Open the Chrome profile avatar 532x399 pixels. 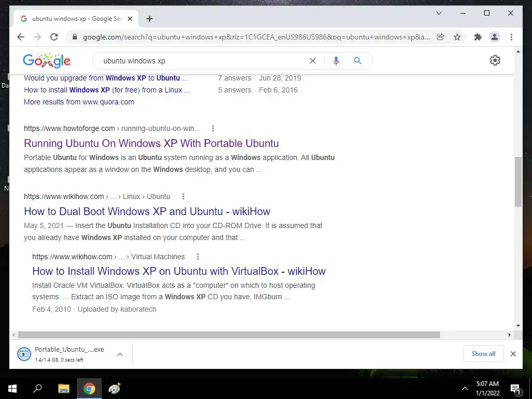coord(495,37)
